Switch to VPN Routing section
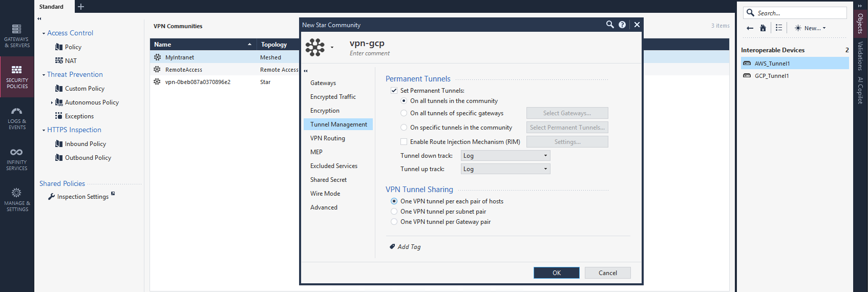 point(328,138)
